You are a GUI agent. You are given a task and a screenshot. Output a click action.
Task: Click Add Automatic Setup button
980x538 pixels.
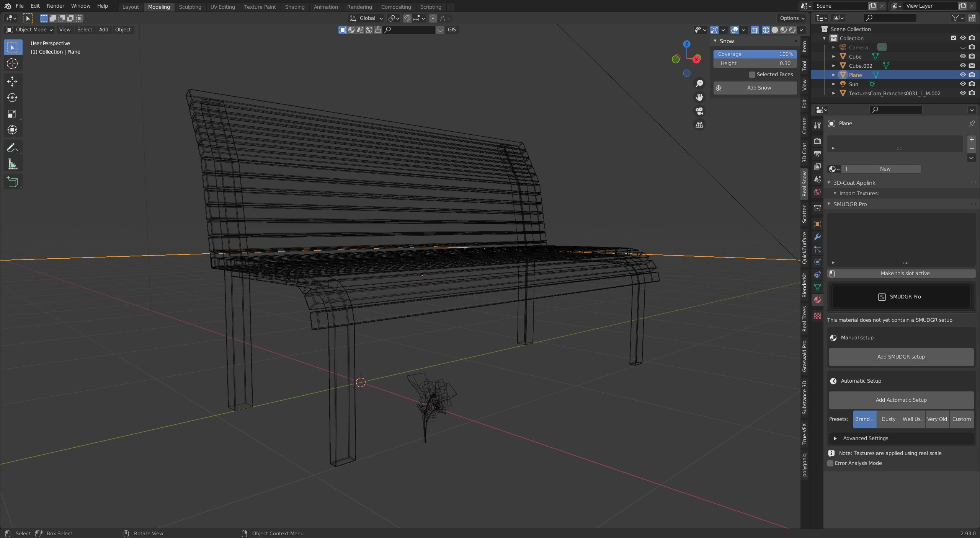click(x=901, y=400)
